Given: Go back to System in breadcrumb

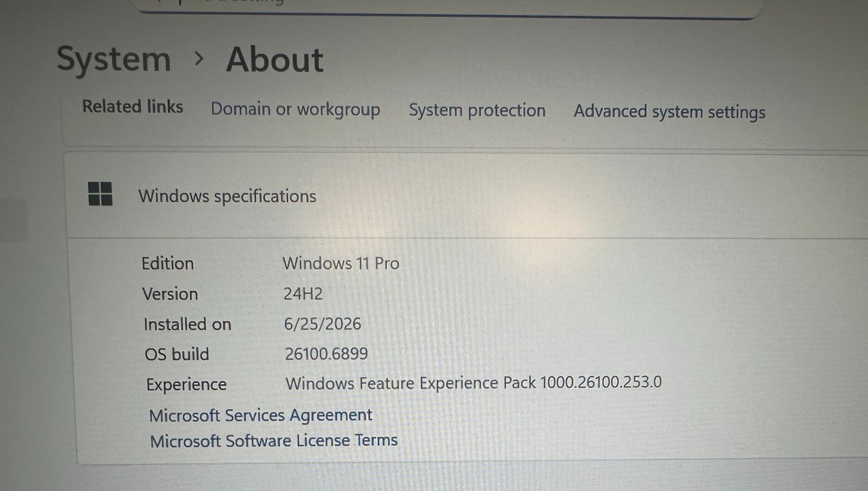Looking at the screenshot, I should pyautogui.click(x=114, y=59).
